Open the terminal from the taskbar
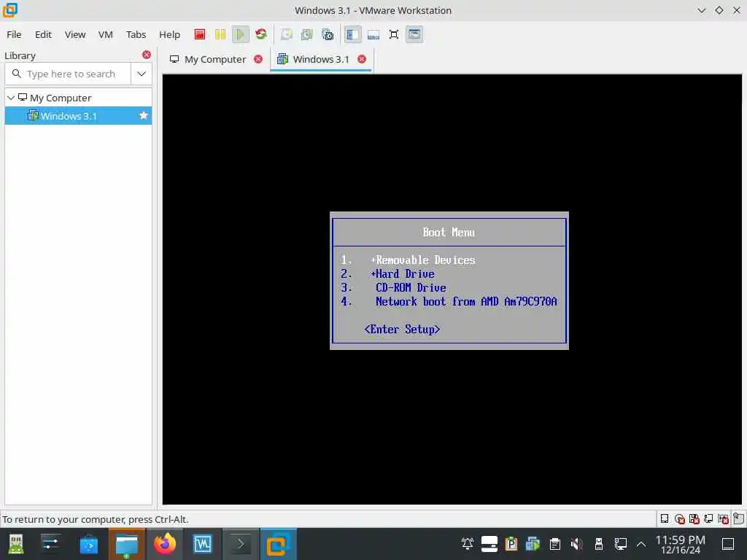This screenshot has width=747, height=560. [241, 544]
